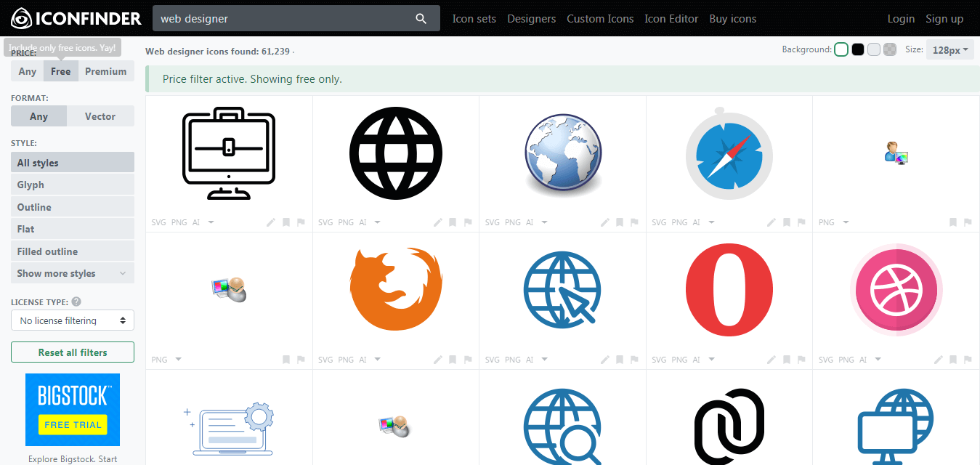Viewport: 980px width, 465px height.
Task: Open download format arrow on Safari compass card
Action: click(x=712, y=222)
